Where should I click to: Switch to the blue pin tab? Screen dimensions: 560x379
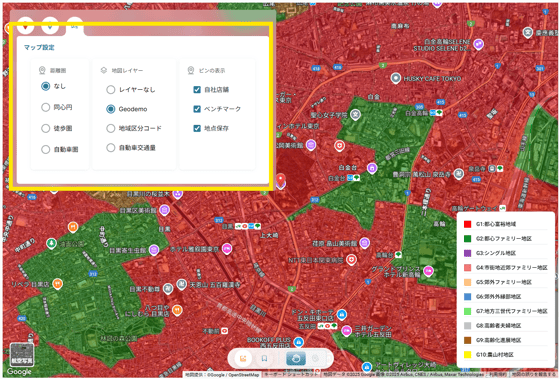click(x=50, y=26)
